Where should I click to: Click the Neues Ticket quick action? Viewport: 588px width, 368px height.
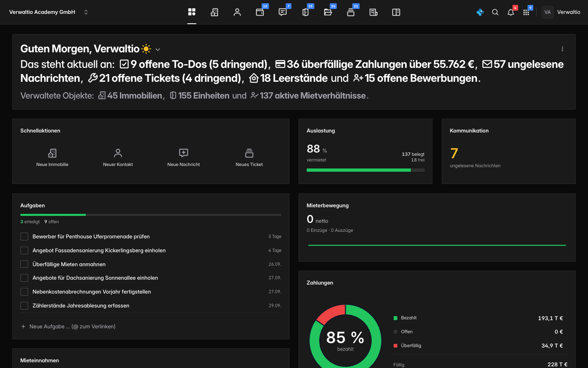tap(249, 157)
